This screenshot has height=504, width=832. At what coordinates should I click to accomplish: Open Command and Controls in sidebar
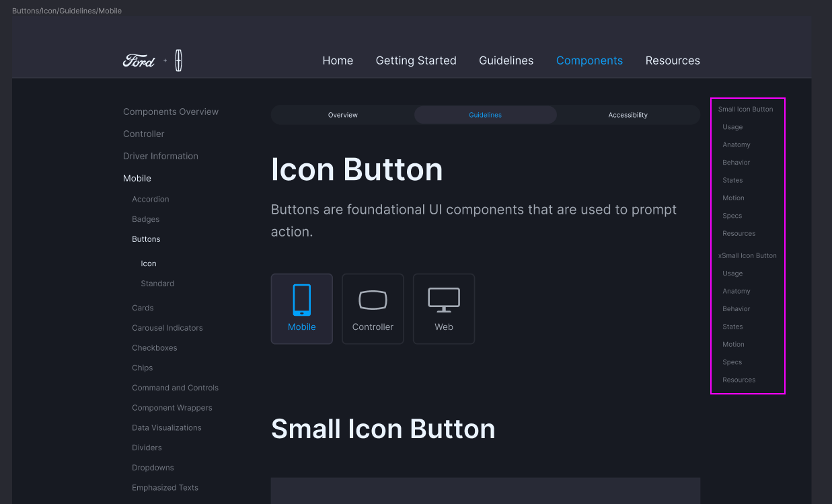[176, 388]
